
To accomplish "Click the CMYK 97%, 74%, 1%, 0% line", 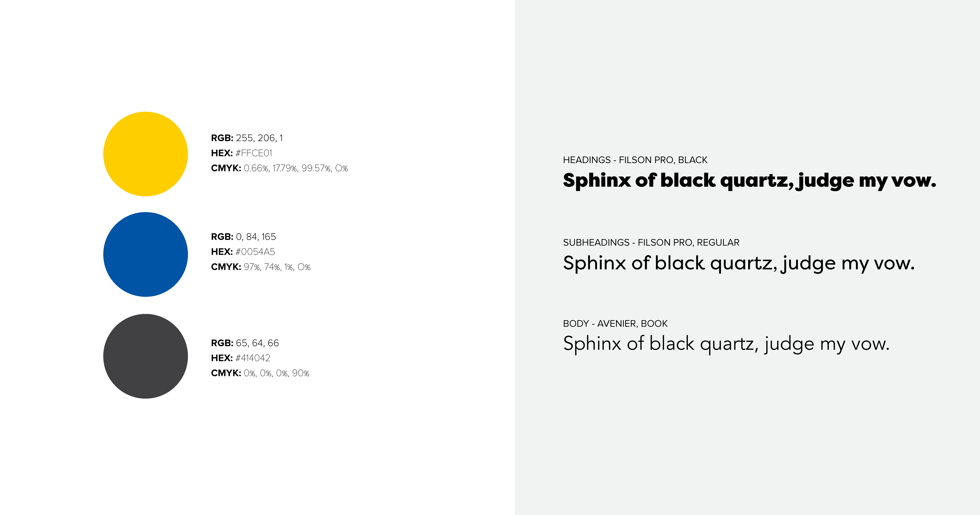I will [261, 267].
